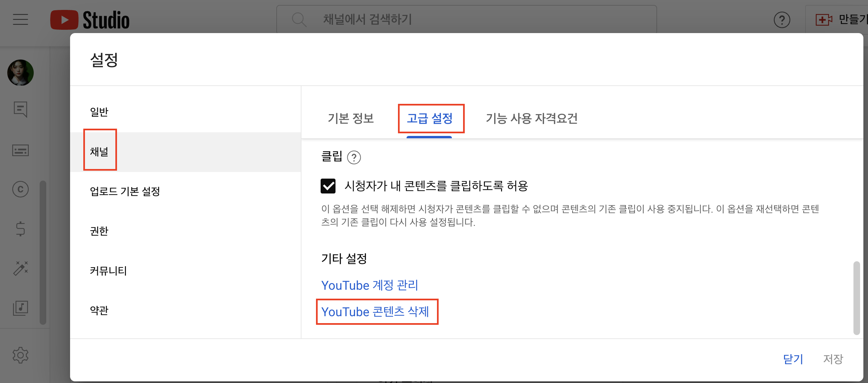Open the subtitles sidebar icon

(x=20, y=150)
